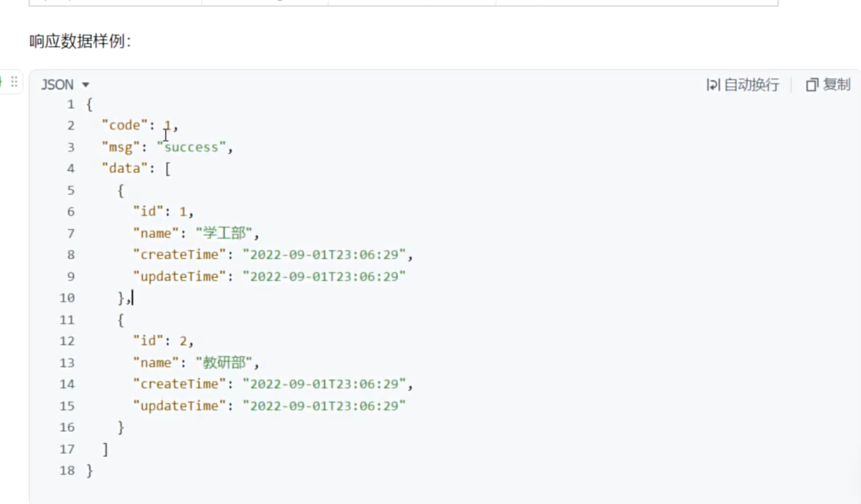Click line number 1 in the gutter
The image size is (861, 504).
[x=71, y=105]
